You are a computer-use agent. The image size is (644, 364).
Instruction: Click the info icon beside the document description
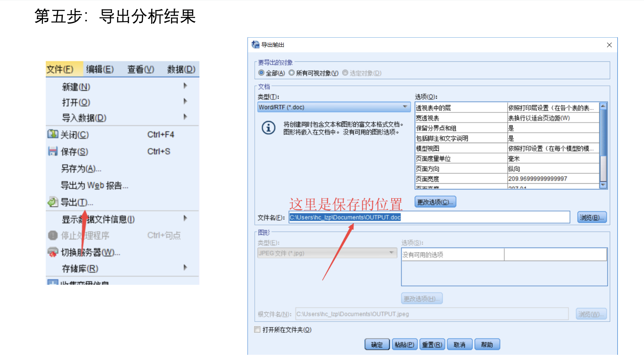[268, 128]
